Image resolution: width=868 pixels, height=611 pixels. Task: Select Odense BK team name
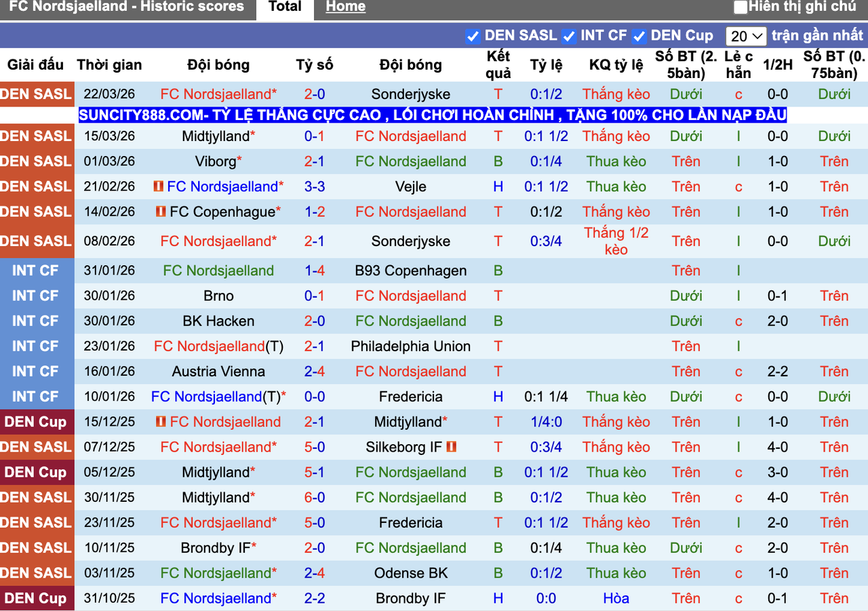(x=411, y=573)
